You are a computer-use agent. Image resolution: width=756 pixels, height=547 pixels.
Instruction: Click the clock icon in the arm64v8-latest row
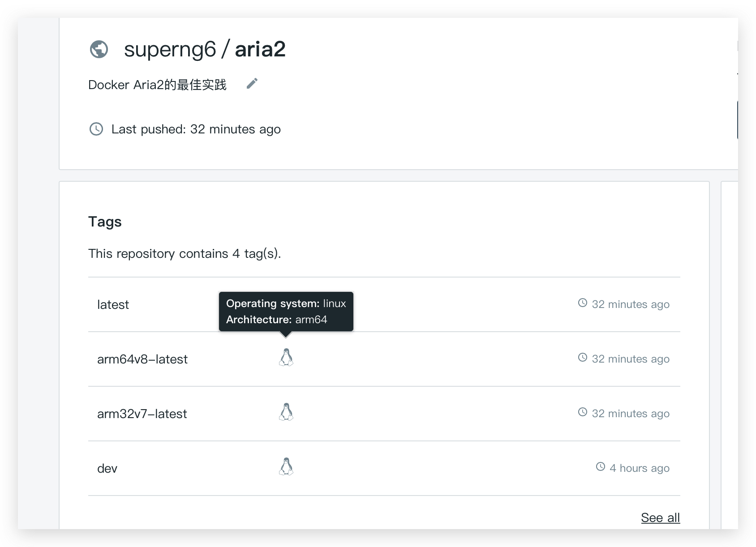(x=583, y=358)
